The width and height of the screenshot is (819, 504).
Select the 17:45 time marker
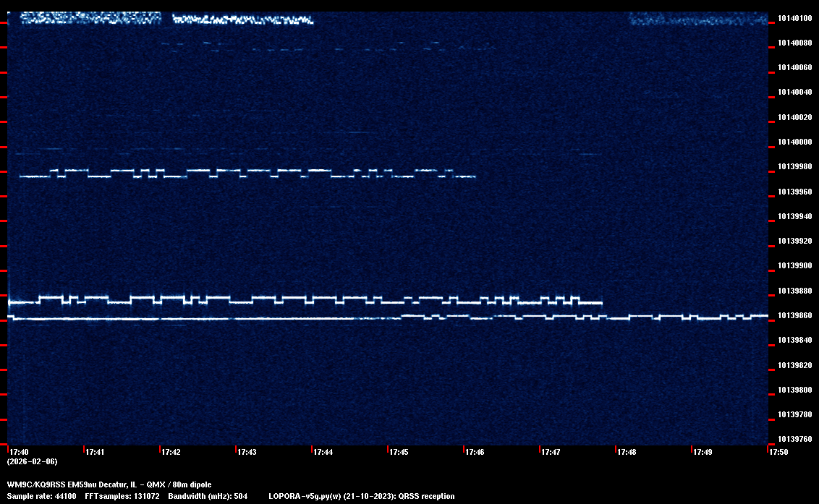pyautogui.click(x=399, y=452)
